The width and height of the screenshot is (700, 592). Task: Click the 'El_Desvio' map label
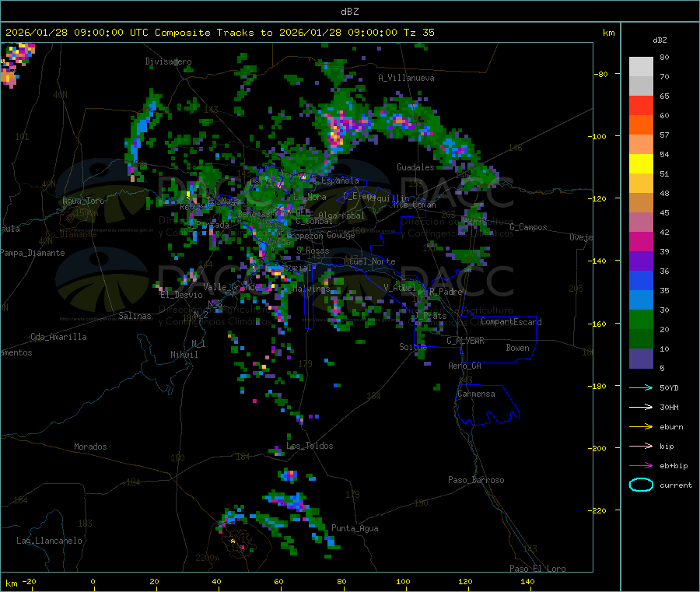point(182,295)
